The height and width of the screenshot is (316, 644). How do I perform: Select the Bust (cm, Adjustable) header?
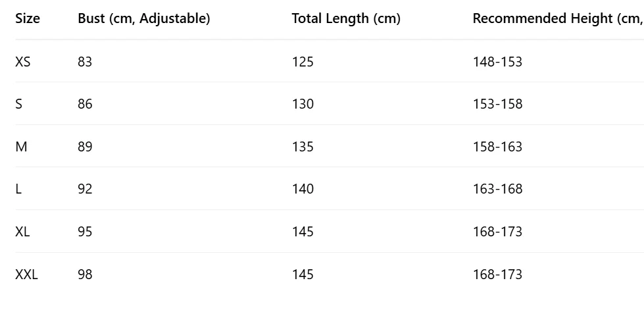tap(144, 18)
